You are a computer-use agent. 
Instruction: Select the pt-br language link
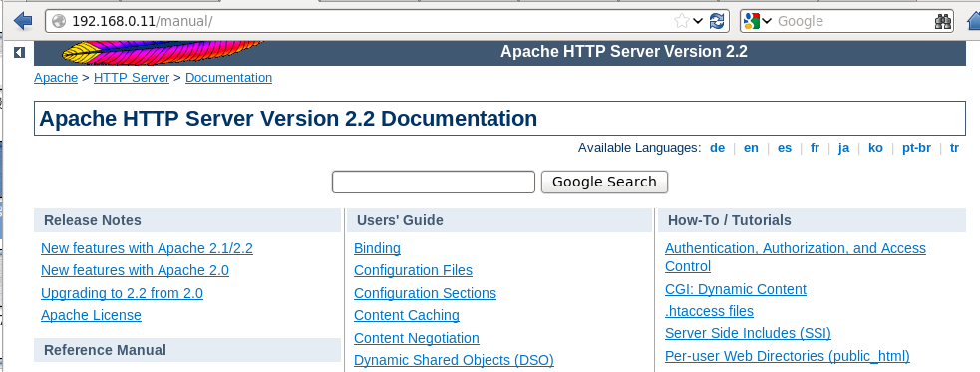[x=916, y=148]
